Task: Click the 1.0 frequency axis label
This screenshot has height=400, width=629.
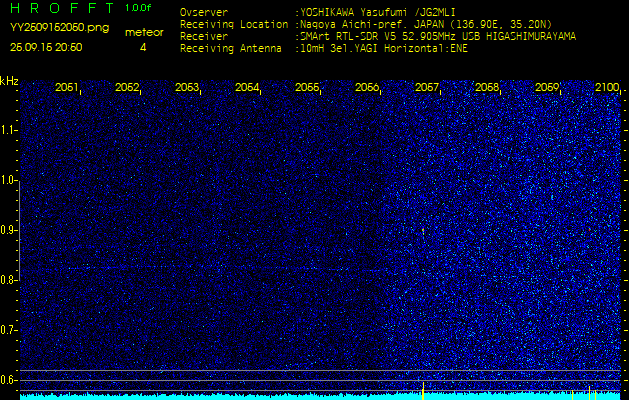Action: coord(8,180)
